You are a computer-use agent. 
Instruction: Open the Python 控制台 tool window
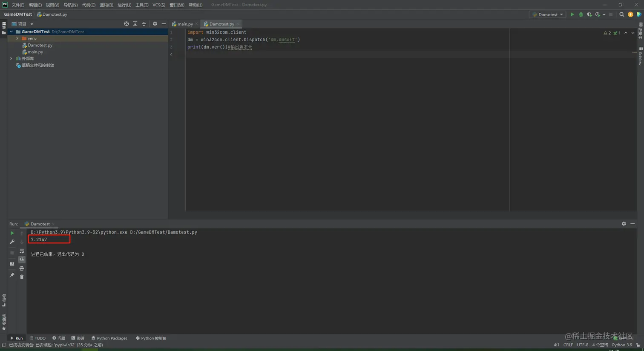coord(151,338)
